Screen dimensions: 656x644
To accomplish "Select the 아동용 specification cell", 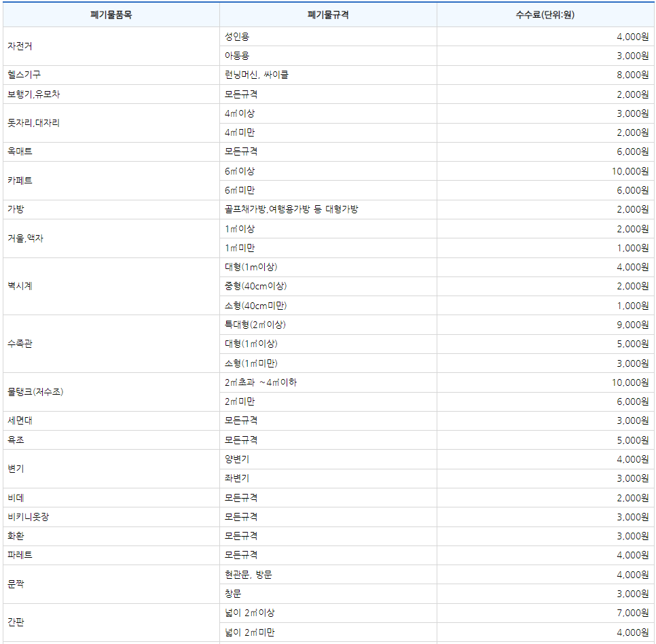I will 329,56.
